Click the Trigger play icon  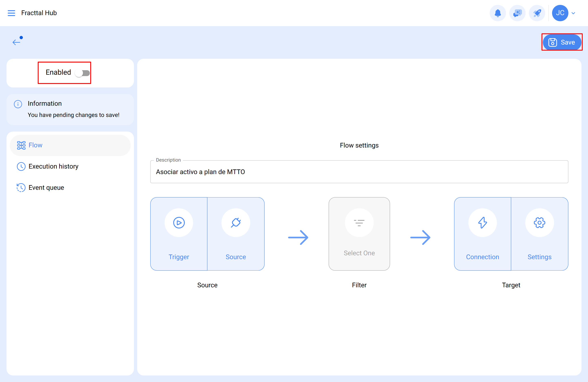pyautogui.click(x=179, y=222)
